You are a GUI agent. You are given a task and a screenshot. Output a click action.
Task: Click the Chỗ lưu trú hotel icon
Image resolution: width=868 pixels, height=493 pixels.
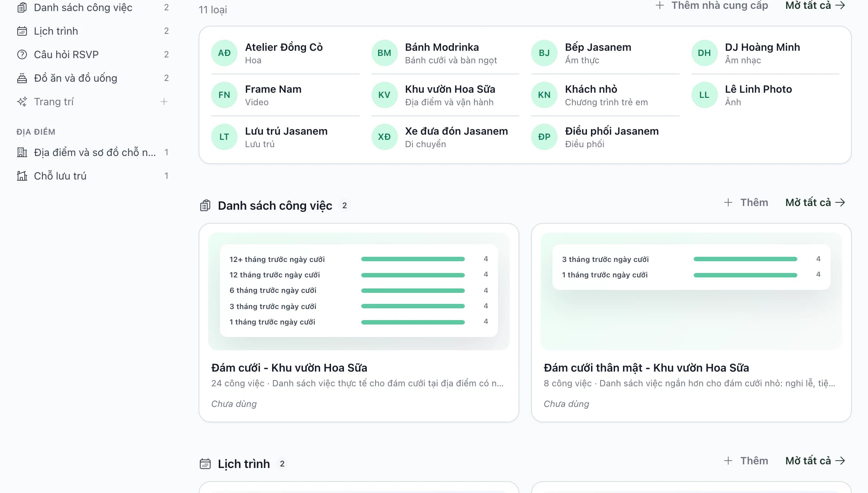(22, 176)
